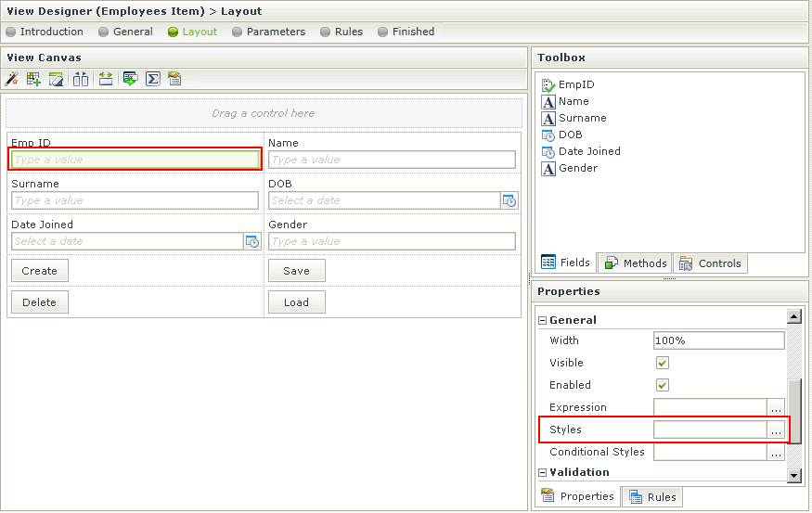Click the Gender text box
The image size is (812, 513).
tap(392, 241)
